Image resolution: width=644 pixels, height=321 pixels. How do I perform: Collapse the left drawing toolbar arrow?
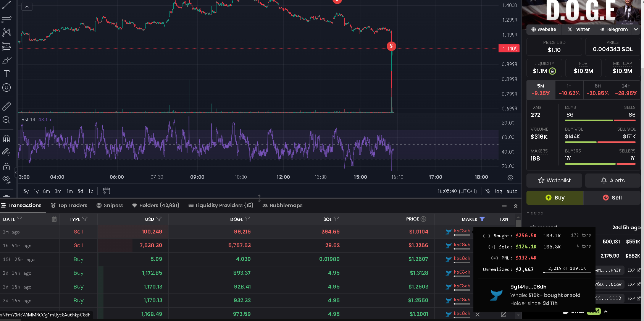click(16, 173)
